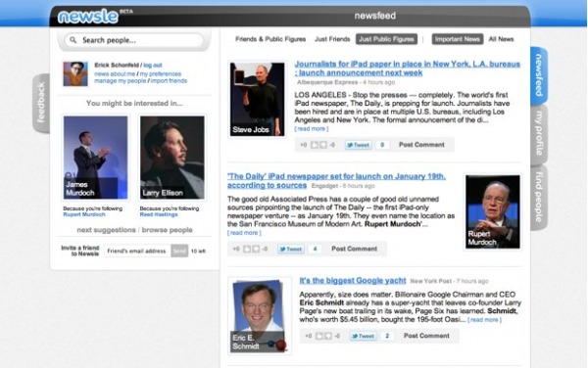Click the Newsle logo

[x=88, y=17]
